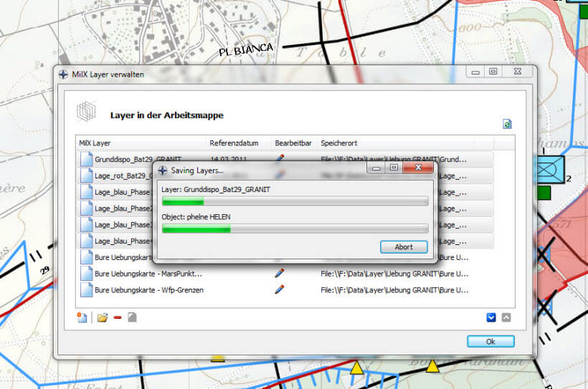Viewport: 588px width, 389px height.
Task: Click the Saving Layers dialog compass icon
Action: coord(163,171)
